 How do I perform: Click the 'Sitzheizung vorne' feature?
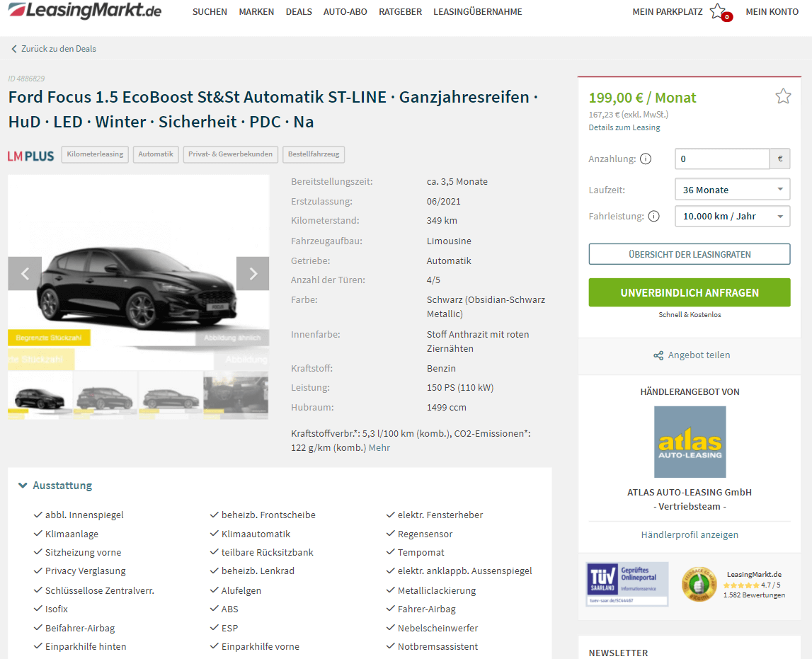pos(83,552)
